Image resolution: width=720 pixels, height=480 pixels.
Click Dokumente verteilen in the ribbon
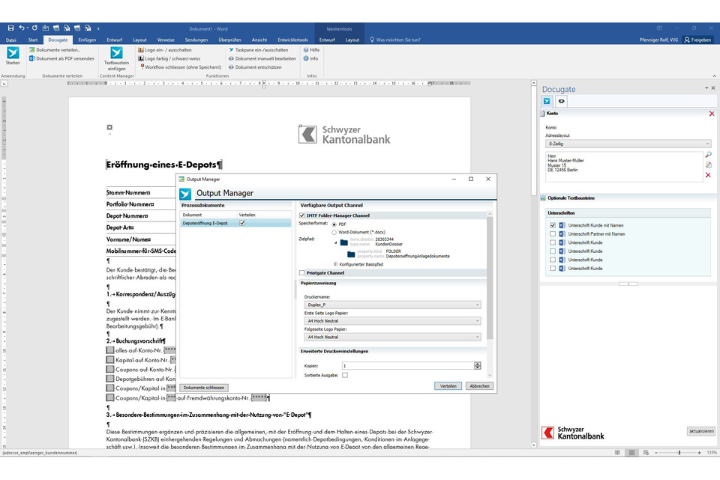(x=54, y=50)
